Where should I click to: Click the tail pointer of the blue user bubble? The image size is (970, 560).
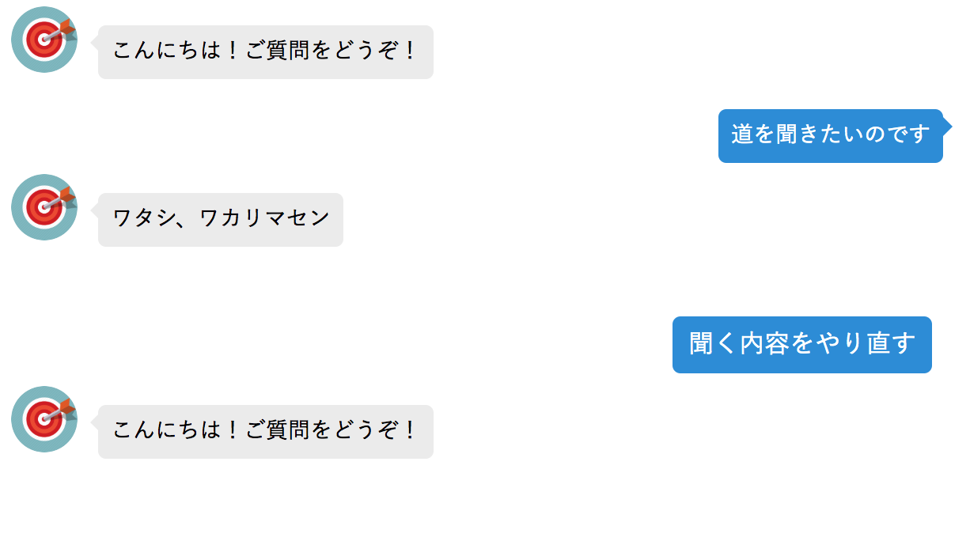pos(947,127)
